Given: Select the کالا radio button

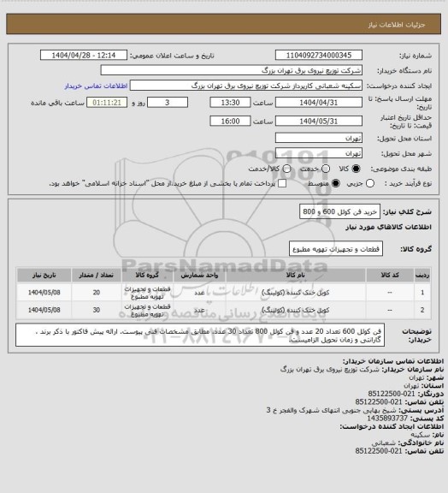Looking at the screenshot, I should click(x=356, y=169).
